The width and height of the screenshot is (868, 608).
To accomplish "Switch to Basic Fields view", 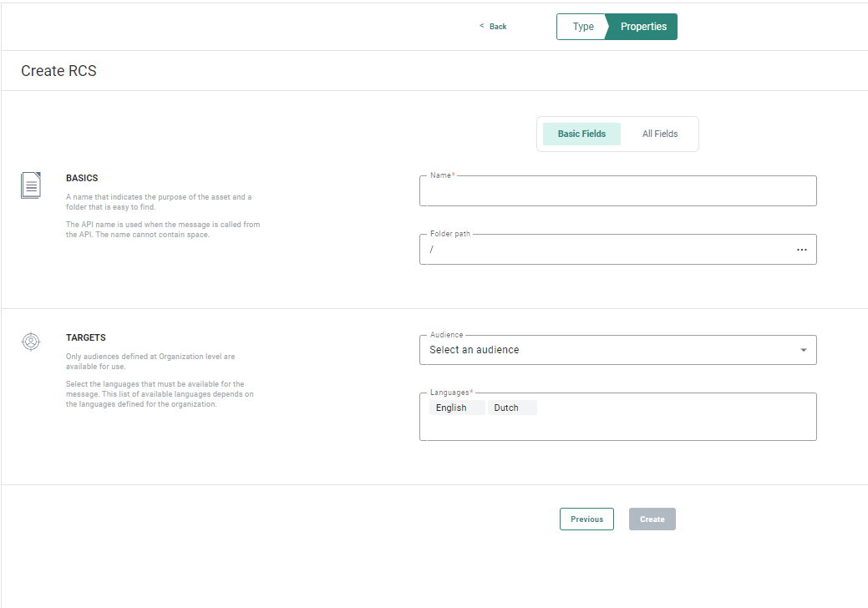I will [581, 134].
